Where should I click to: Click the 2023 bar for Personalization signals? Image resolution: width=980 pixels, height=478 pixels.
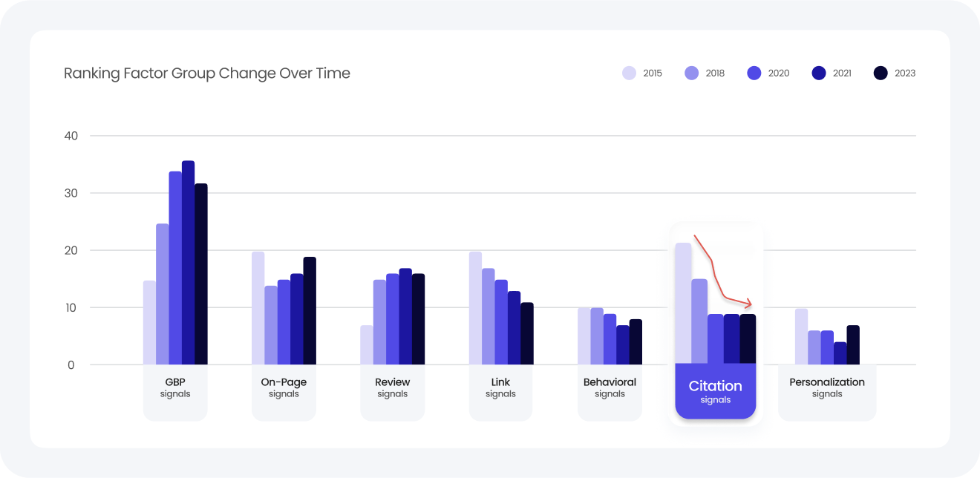pos(853,345)
